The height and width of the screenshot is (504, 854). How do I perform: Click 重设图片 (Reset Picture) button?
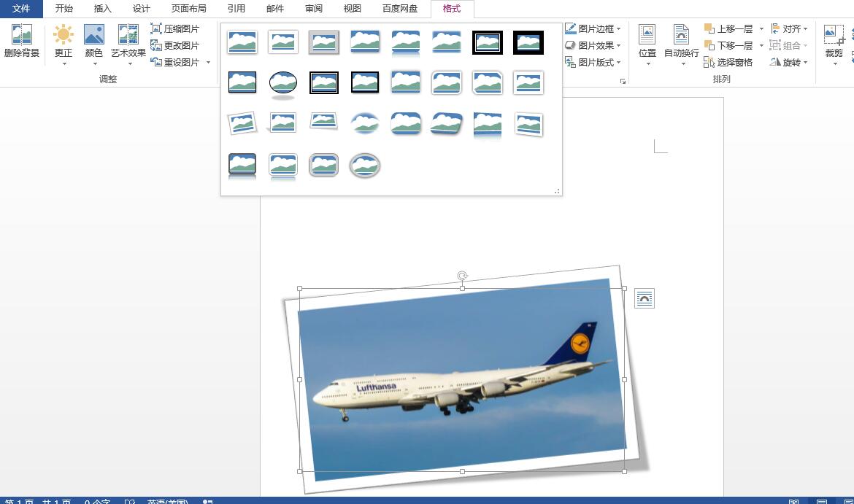point(175,63)
